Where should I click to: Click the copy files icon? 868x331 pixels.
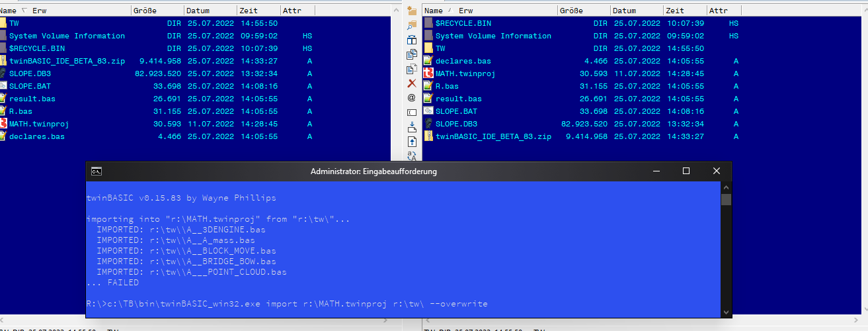[x=411, y=54]
